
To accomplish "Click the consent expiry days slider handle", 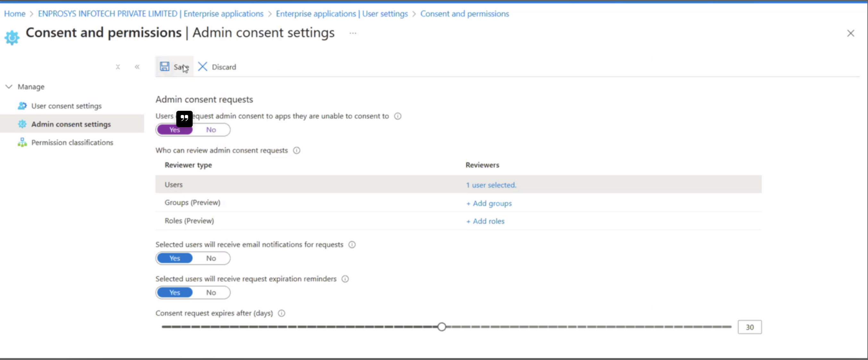I will click(442, 327).
